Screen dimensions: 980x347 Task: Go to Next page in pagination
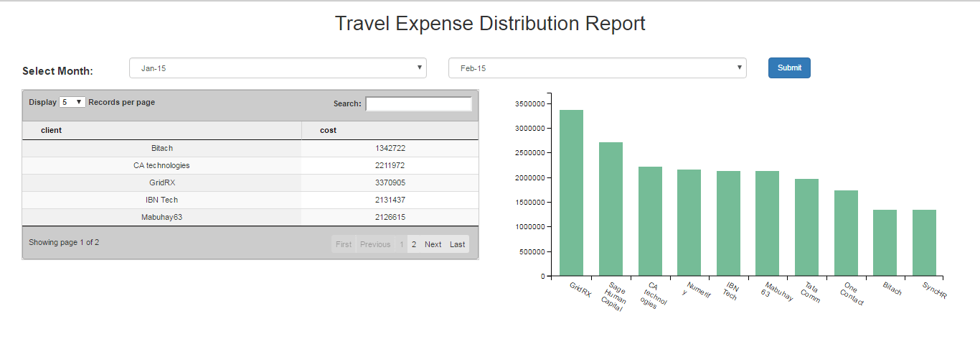[x=433, y=244]
